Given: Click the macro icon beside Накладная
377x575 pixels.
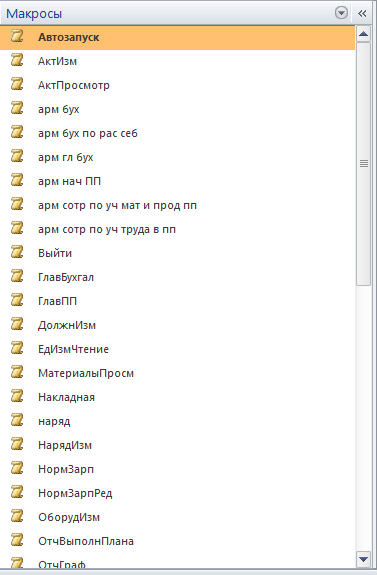Looking at the screenshot, I should (x=17, y=396).
